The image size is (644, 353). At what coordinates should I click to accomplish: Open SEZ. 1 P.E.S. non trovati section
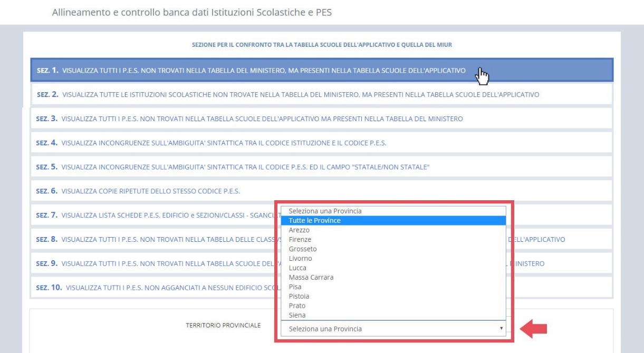(322, 70)
